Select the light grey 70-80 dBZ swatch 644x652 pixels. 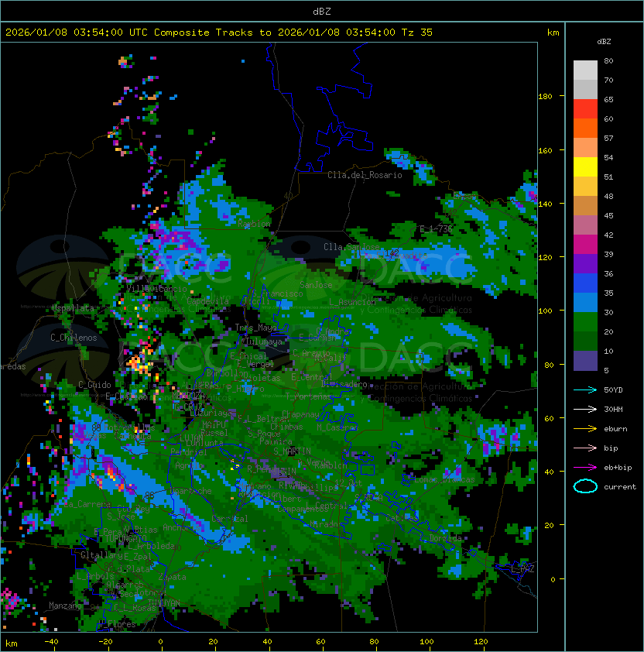(x=585, y=70)
